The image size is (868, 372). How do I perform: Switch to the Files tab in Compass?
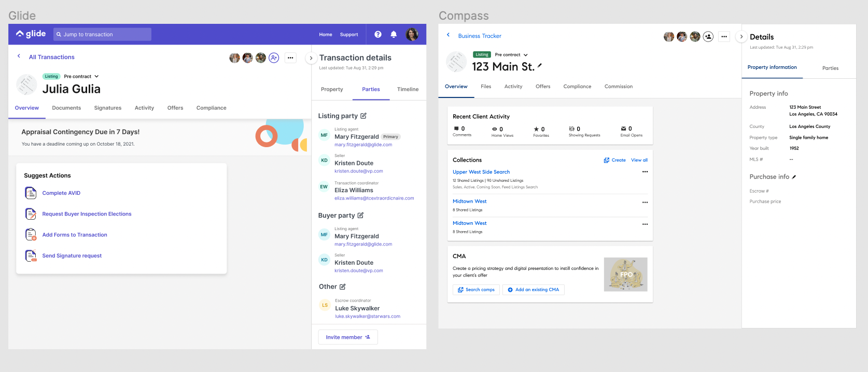coord(486,87)
